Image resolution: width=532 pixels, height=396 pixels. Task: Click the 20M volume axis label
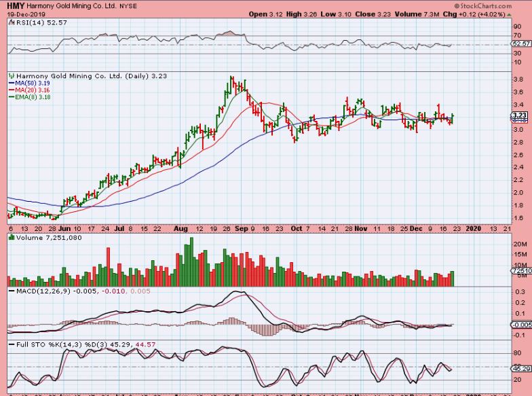pos(520,245)
